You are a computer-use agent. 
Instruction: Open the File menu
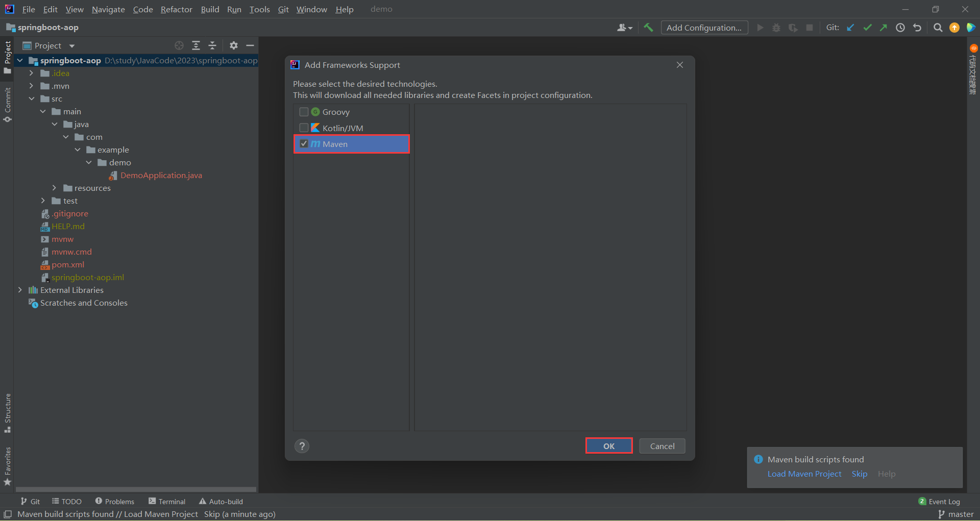[29, 9]
